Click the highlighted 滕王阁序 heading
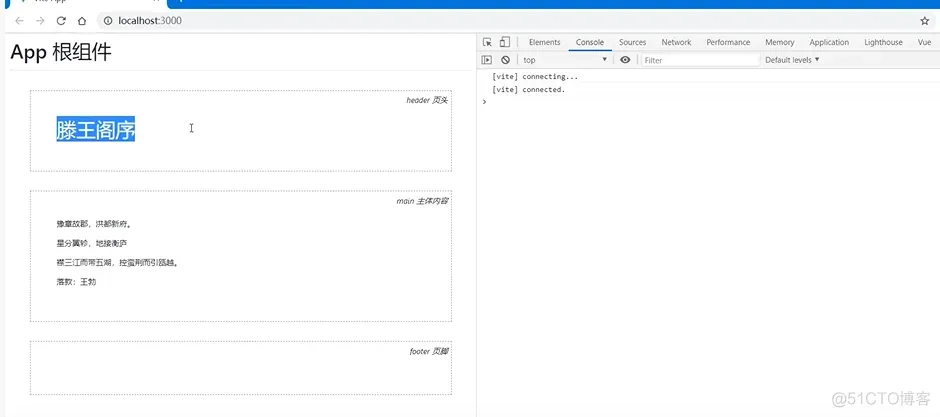Viewport: 940px width, 417px height. (x=96, y=129)
